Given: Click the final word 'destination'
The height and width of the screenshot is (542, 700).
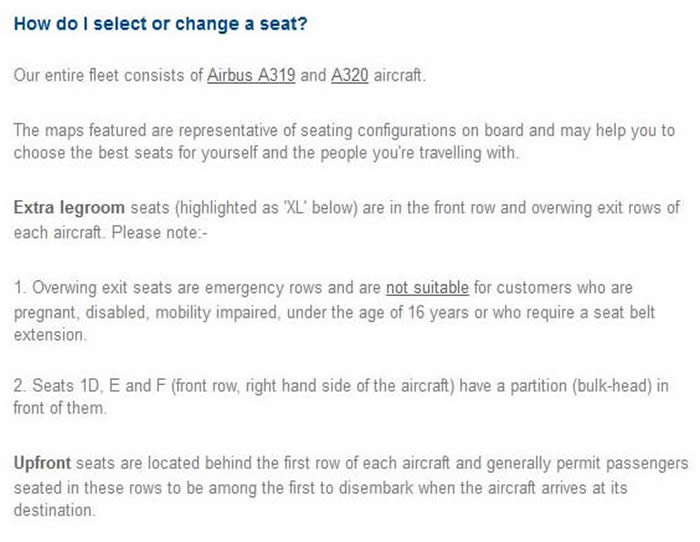Looking at the screenshot, I should coord(53,510).
